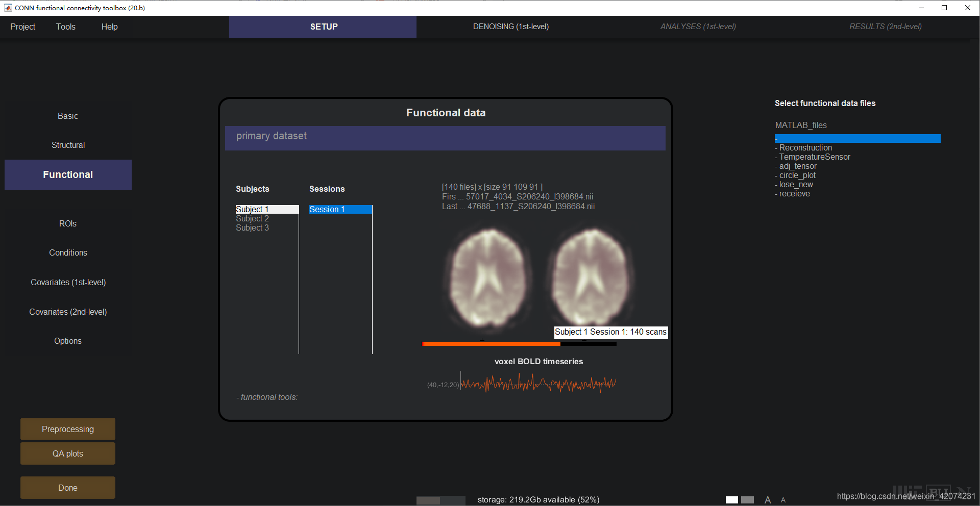Click the orange scan position slider

click(x=519, y=344)
